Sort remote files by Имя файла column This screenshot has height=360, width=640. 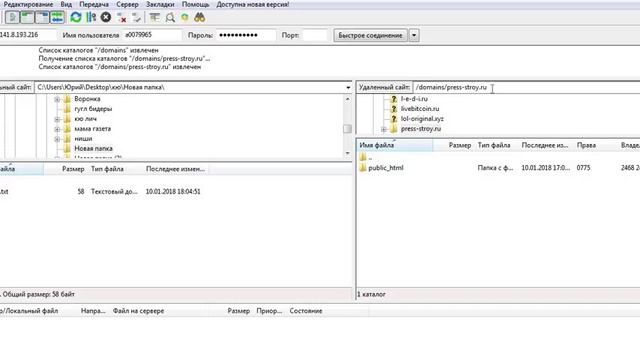click(395, 145)
